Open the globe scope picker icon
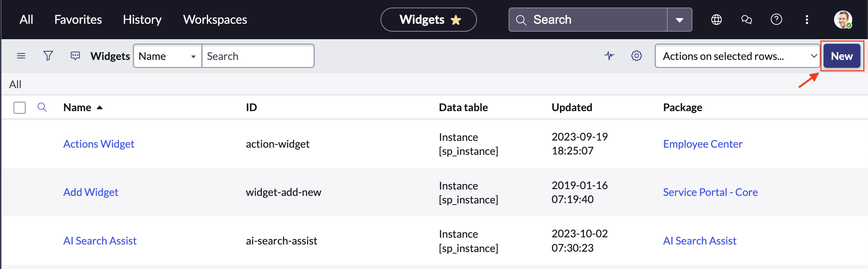The image size is (868, 269). pyautogui.click(x=717, y=20)
